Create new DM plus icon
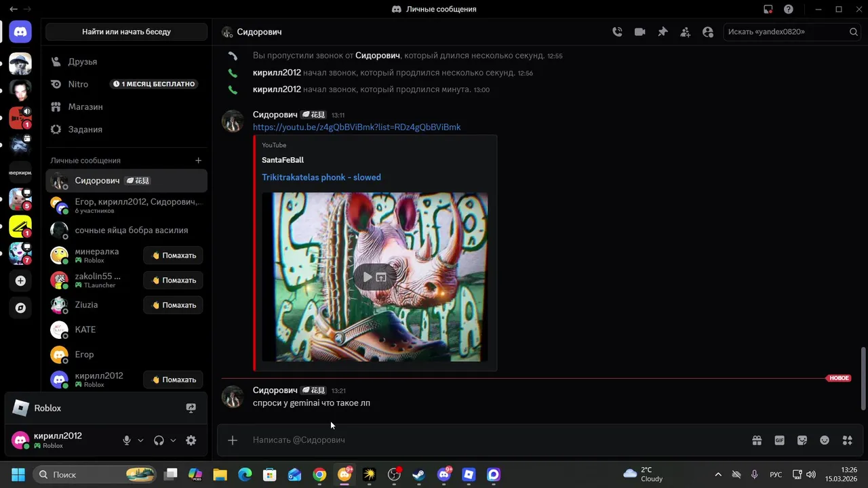 coord(199,161)
